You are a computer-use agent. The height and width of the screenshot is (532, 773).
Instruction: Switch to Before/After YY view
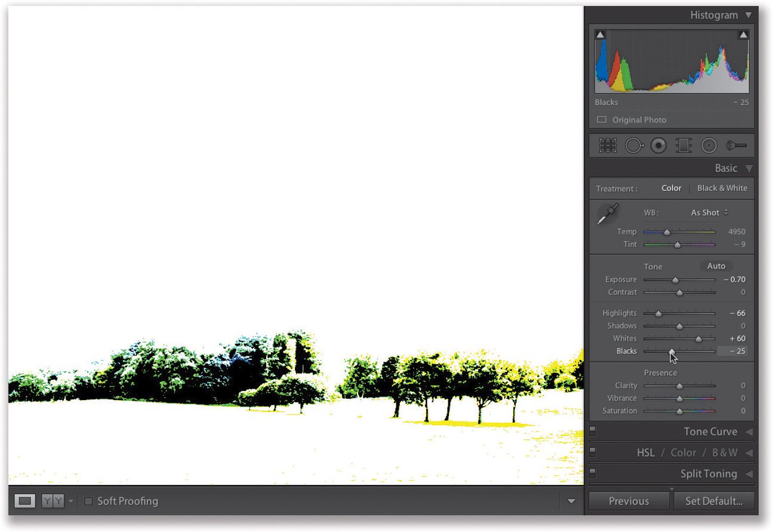[51, 501]
